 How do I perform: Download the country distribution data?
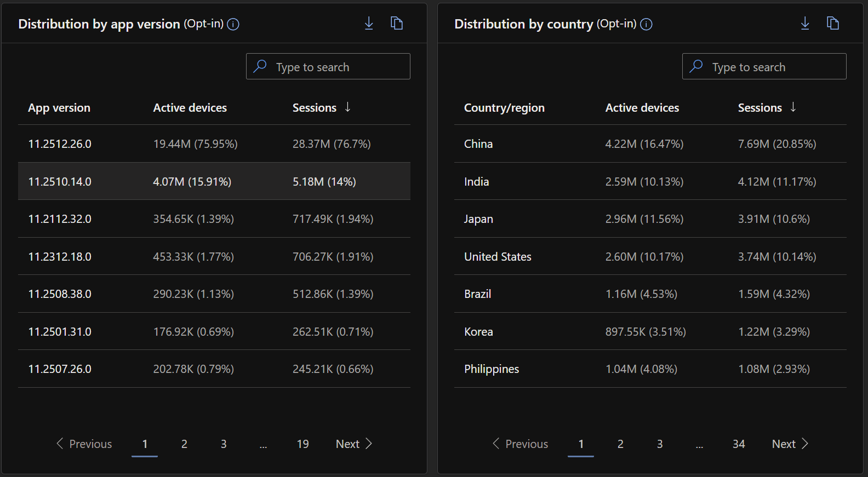coord(805,24)
